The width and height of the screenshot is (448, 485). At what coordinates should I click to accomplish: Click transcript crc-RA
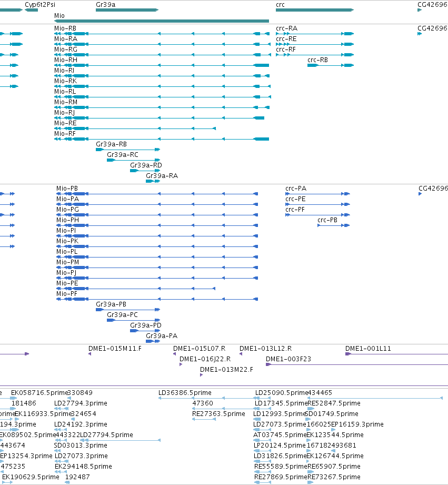tap(286, 28)
